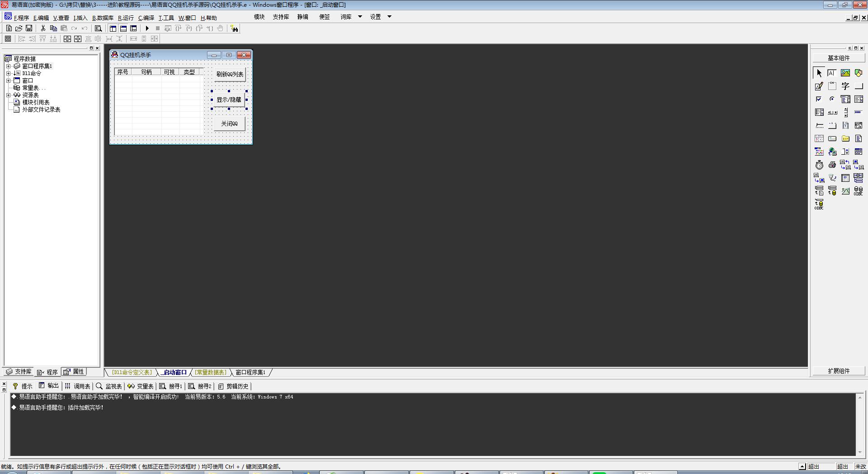Click the output panel scroll-down arrow

click(x=860, y=452)
